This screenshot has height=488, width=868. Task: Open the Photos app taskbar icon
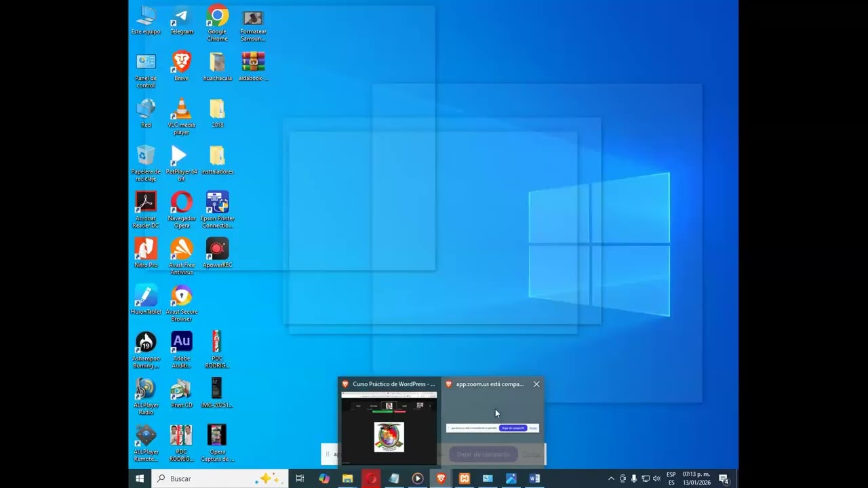tap(511, 479)
